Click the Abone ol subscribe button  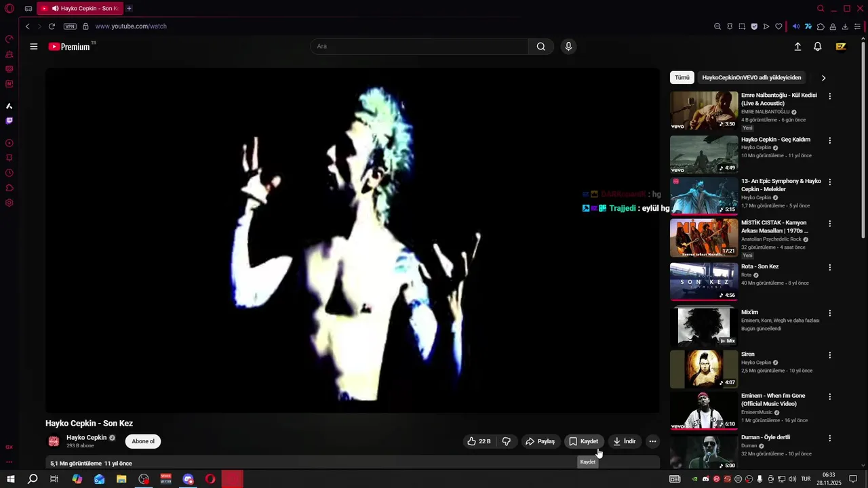pos(143,441)
